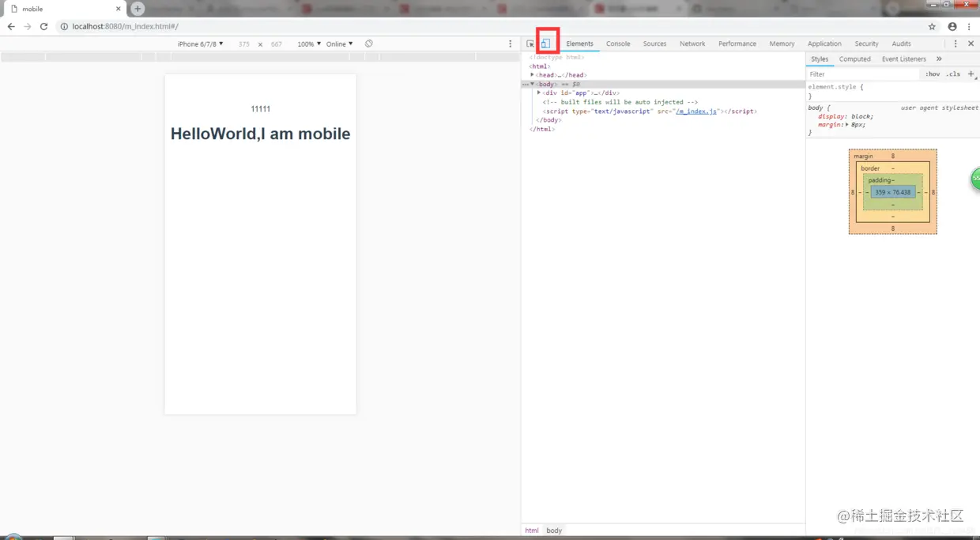Select the 'mobile' browser tab

(63, 9)
